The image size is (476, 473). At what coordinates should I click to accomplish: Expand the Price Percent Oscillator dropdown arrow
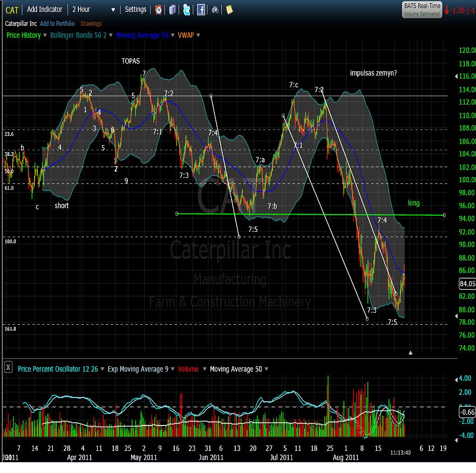pos(103,369)
